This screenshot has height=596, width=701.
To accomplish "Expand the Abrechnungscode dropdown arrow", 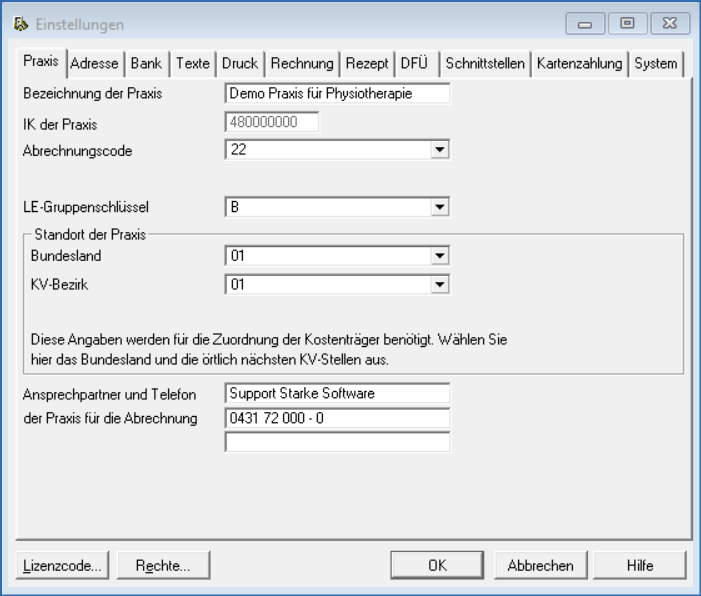I will 440,149.
